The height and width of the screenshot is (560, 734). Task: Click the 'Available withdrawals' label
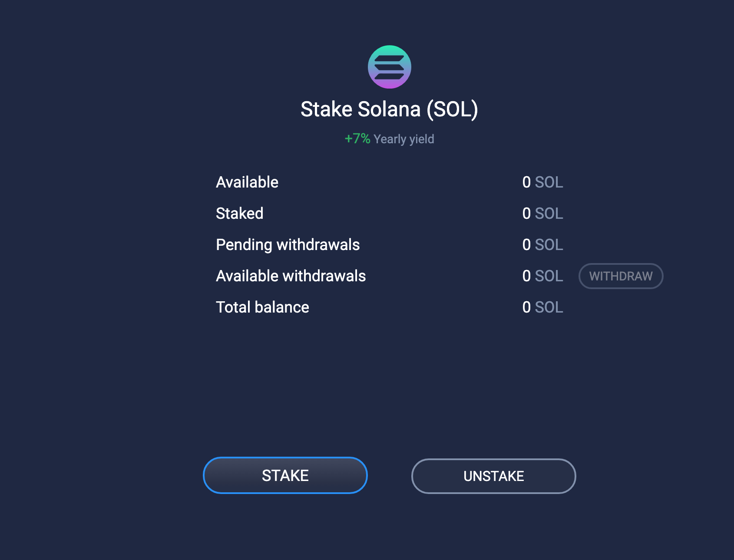point(291,276)
